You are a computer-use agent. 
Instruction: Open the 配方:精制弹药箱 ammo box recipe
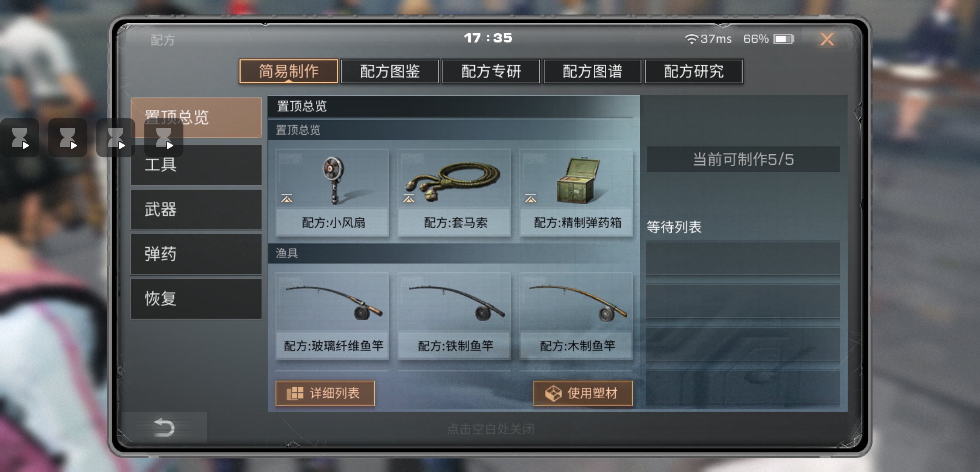click(576, 192)
